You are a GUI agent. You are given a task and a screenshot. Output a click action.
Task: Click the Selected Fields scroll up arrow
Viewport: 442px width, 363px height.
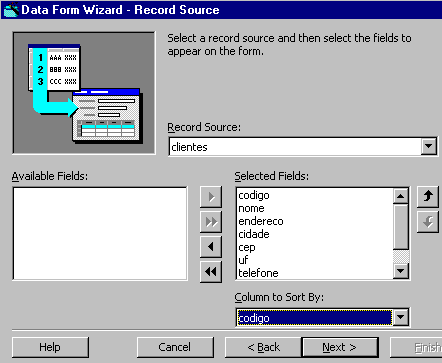point(401,196)
